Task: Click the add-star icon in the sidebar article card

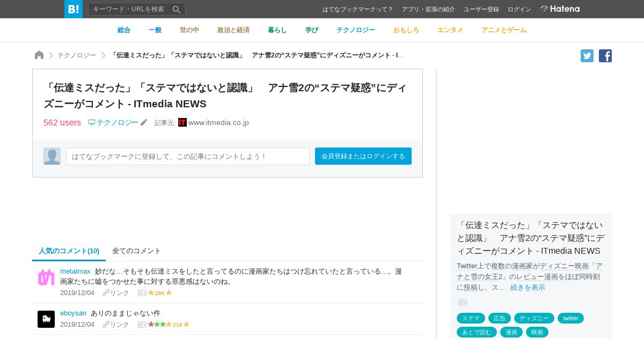Action: click(x=463, y=303)
